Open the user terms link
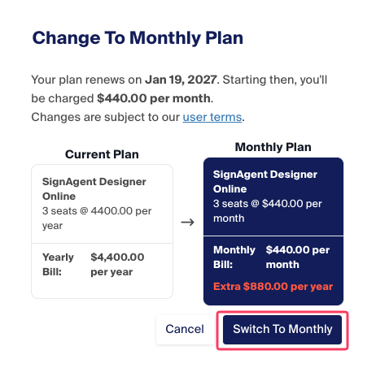The height and width of the screenshot is (372, 376). [x=212, y=117]
